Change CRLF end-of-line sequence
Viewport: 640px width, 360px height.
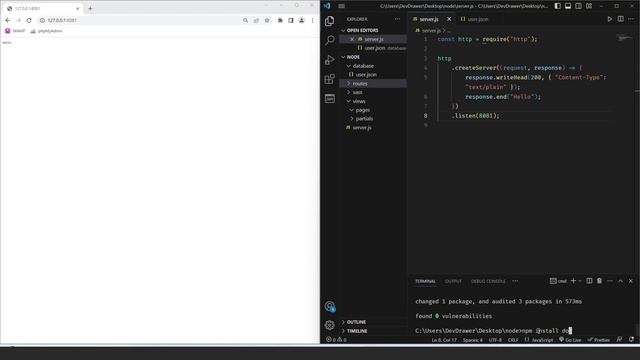pos(513,340)
